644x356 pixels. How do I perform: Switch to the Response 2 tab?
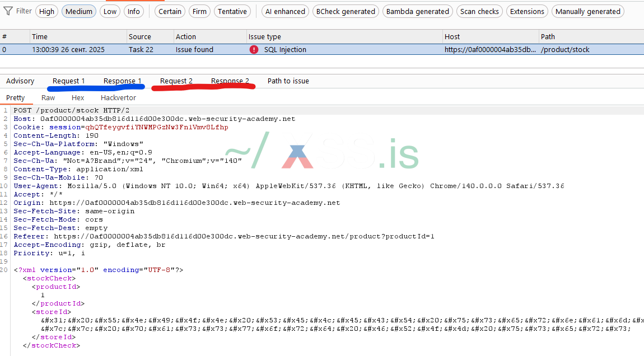pyautogui.click(x=230, y=81)
